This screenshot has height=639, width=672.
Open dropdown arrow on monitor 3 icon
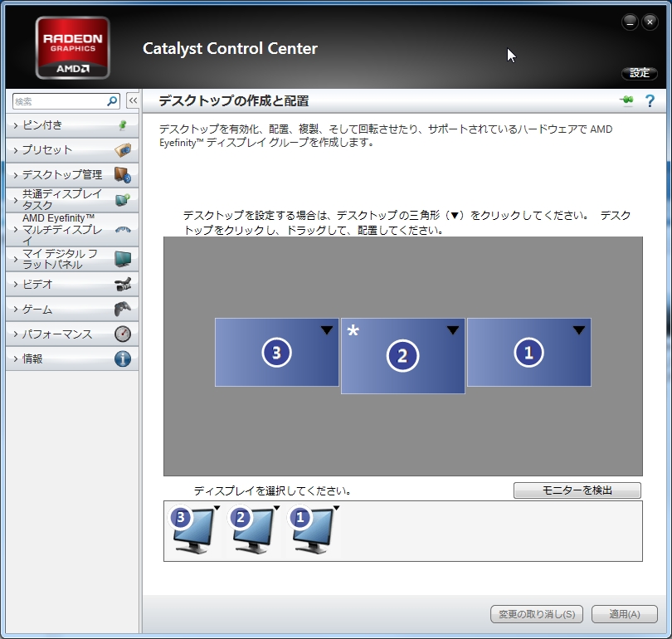217,508
